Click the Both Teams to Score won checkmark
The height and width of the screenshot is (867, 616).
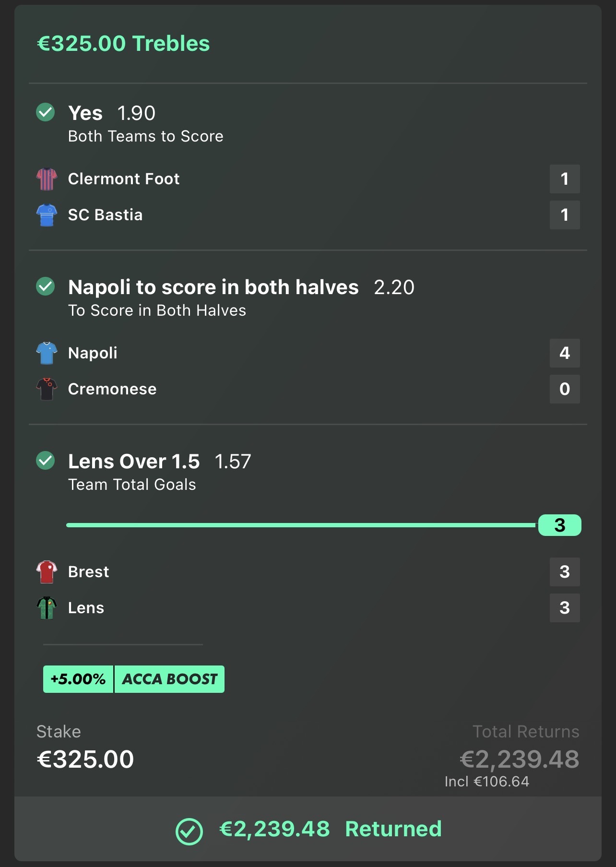click(x=46, y=113)
